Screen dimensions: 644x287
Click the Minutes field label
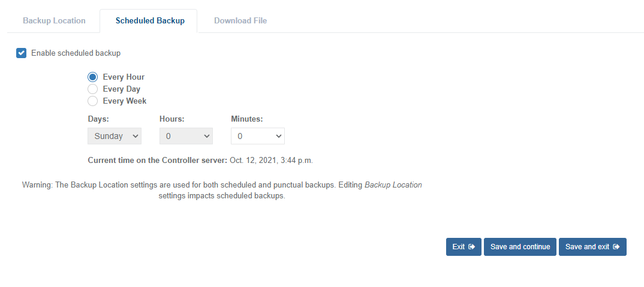(x=247, y=119)
